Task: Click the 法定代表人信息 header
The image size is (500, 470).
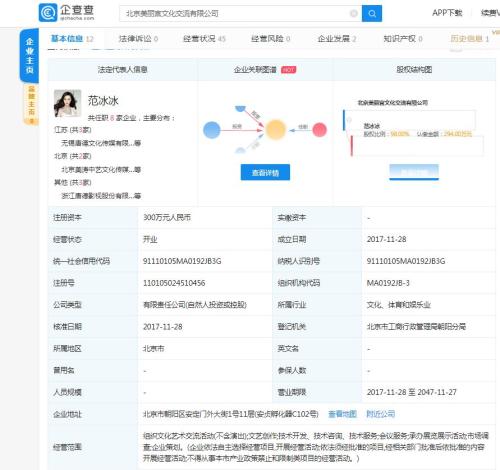Action: [x=122, y=69]
